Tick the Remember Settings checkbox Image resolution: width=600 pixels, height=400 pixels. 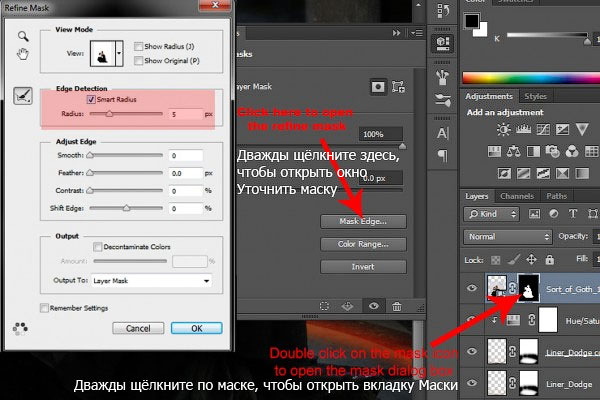[44, 307]
